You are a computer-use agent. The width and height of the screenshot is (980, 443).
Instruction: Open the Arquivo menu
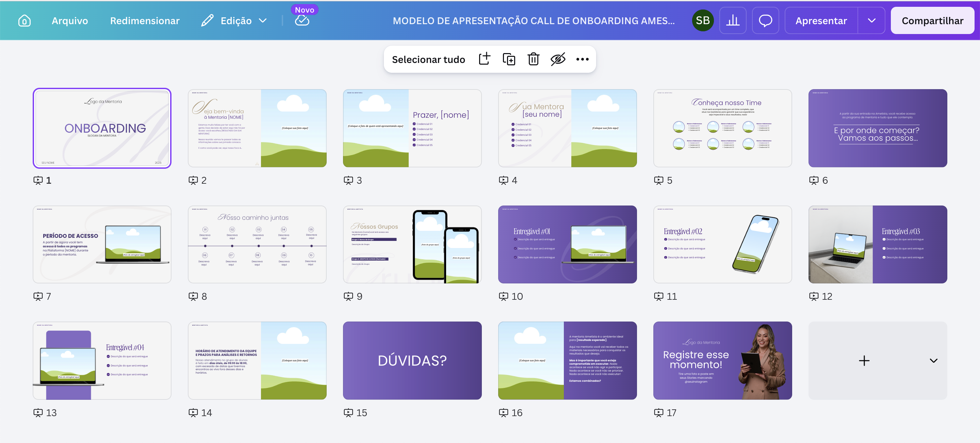(x=70, y=20)
